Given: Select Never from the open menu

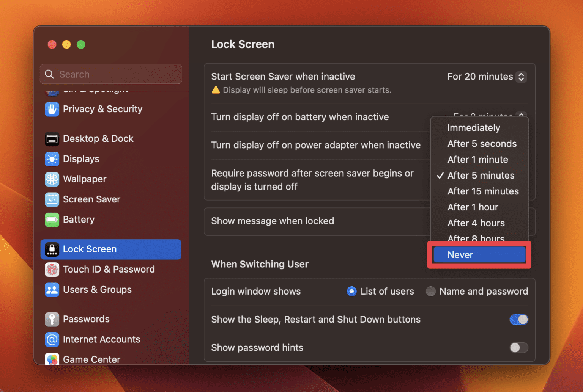Looking at the screenshot, I should [479, 254].
